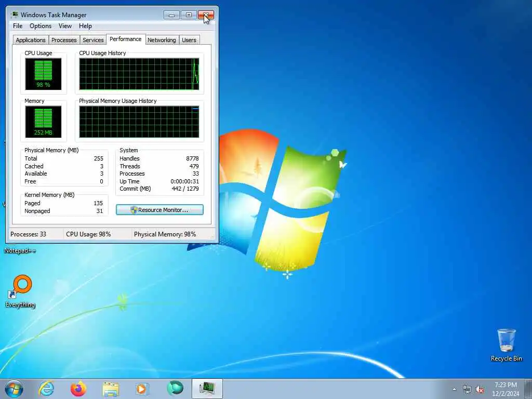
Task: Click the status bar text Physical Memory: 98%
Action: [165, 234]
